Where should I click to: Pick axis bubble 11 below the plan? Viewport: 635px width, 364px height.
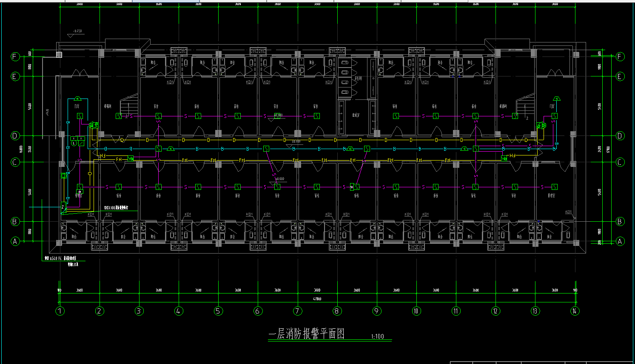(456, 311)
